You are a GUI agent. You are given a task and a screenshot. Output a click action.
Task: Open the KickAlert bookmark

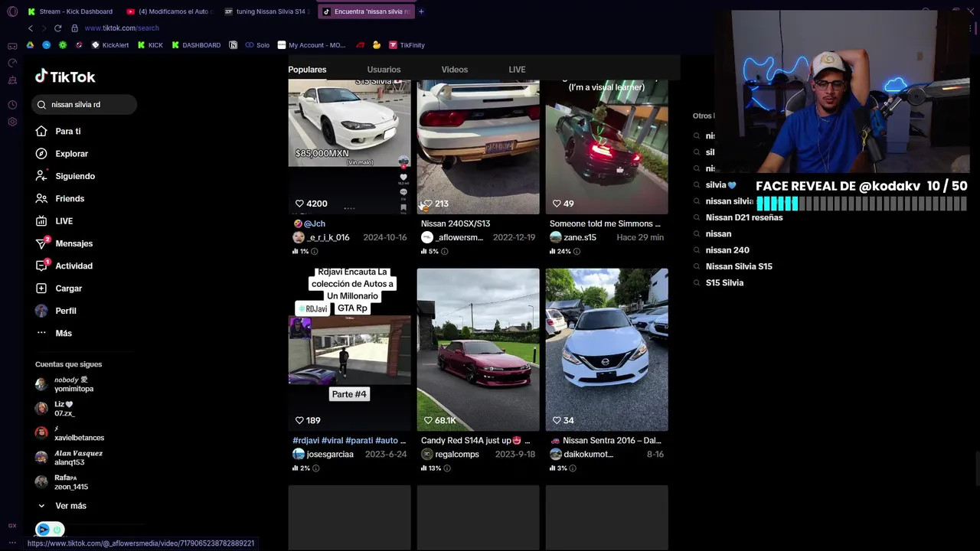(110, 45)
